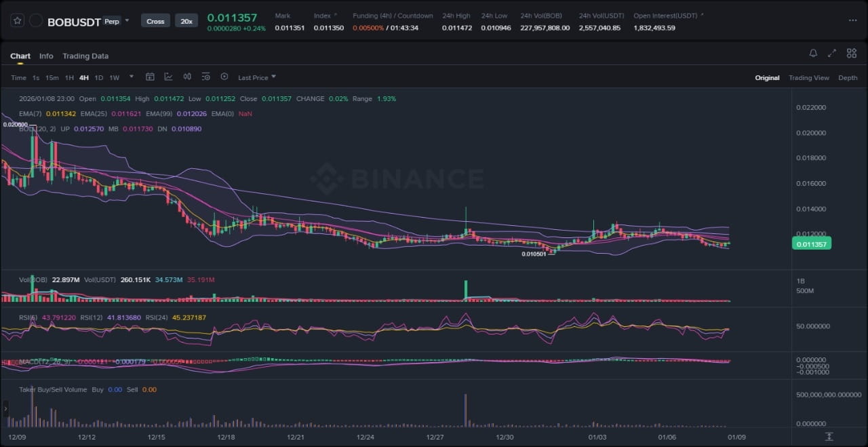Image resolution: width=868 pixels, height=447 pixels.
Task: Select the 4H time interval
Action: pos(84,78)
